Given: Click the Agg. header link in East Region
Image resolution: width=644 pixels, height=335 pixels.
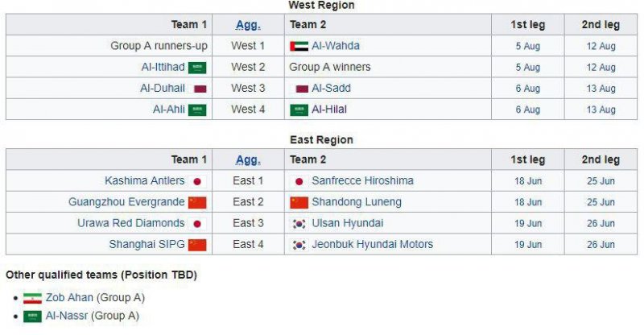Looking at the screenshot, I should 248,160.
